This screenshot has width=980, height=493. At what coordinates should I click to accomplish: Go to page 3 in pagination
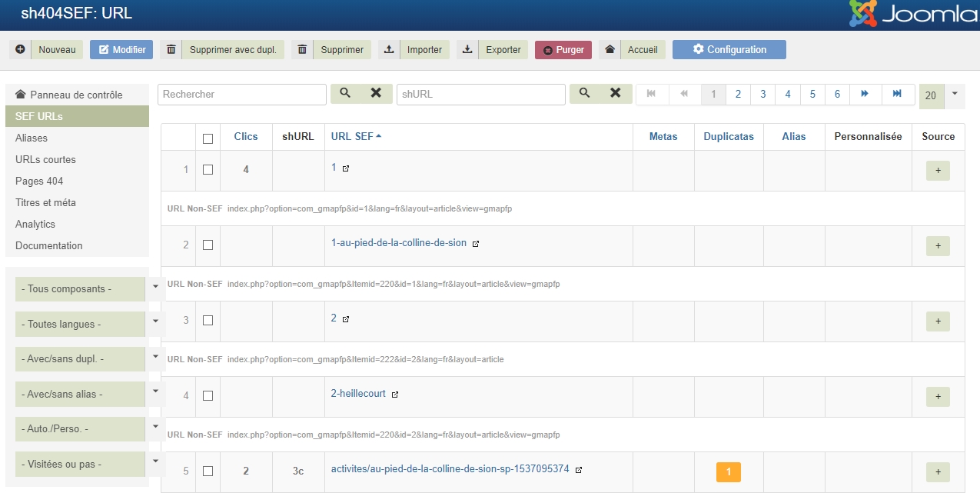coord(763,94)
